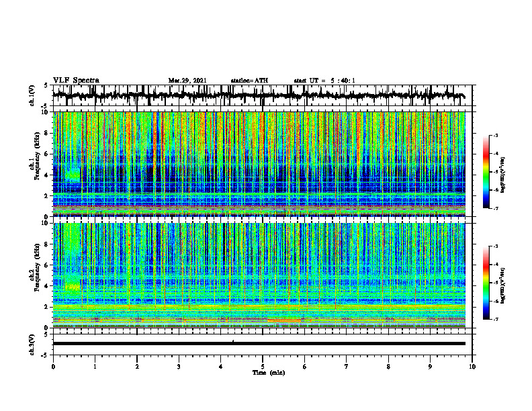Click the yellow-green patch near 4 kHz in ch.2 spectrogram

[73, 287]
